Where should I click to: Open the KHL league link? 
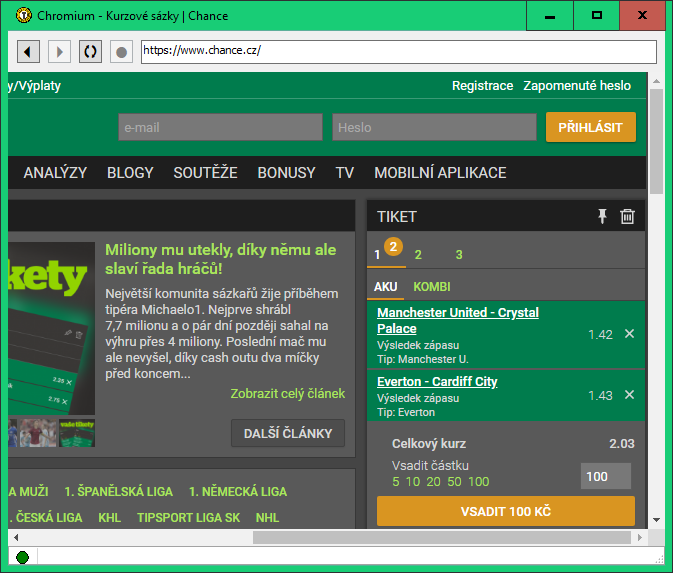click(109, 518)
